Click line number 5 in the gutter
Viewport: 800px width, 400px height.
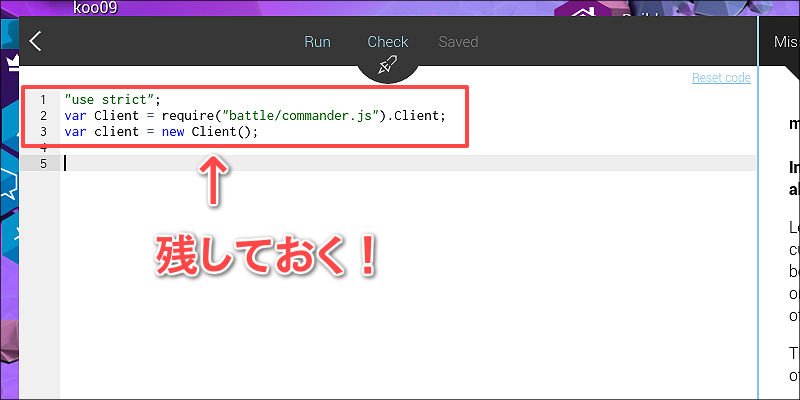(x=43, y=163)
